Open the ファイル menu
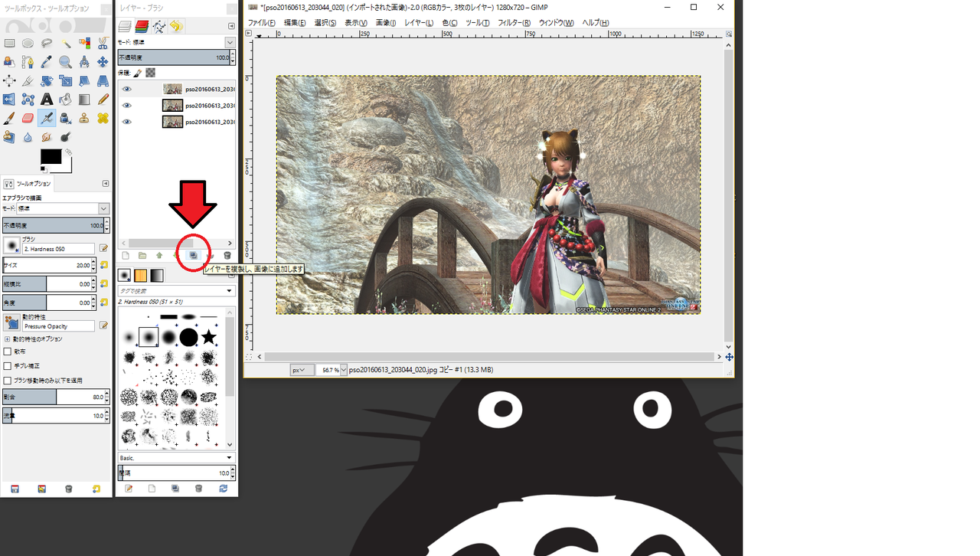Screen dimensions: 980x556 [260, 23]
